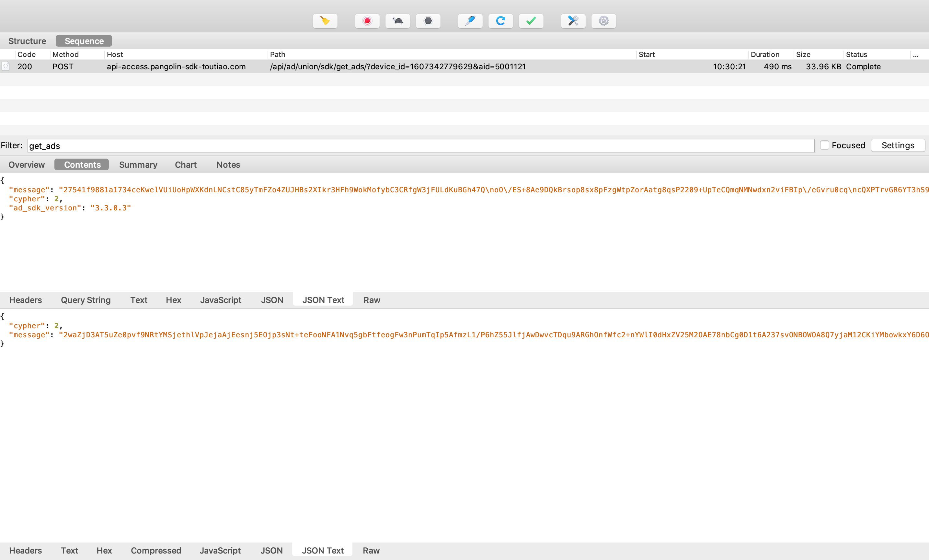Toggle the red Record button

click(367, 21)
